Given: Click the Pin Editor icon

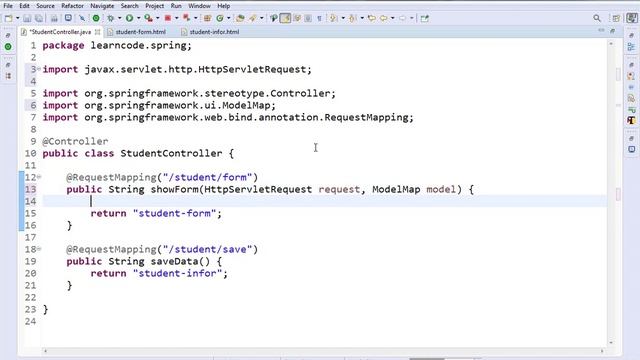Looking at the screenshot, I should coord(424,18).
